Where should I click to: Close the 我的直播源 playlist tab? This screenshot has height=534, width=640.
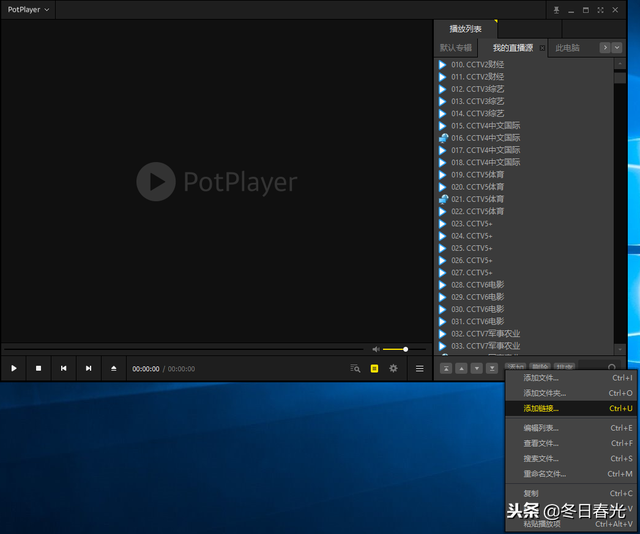(x=542, y=48)
